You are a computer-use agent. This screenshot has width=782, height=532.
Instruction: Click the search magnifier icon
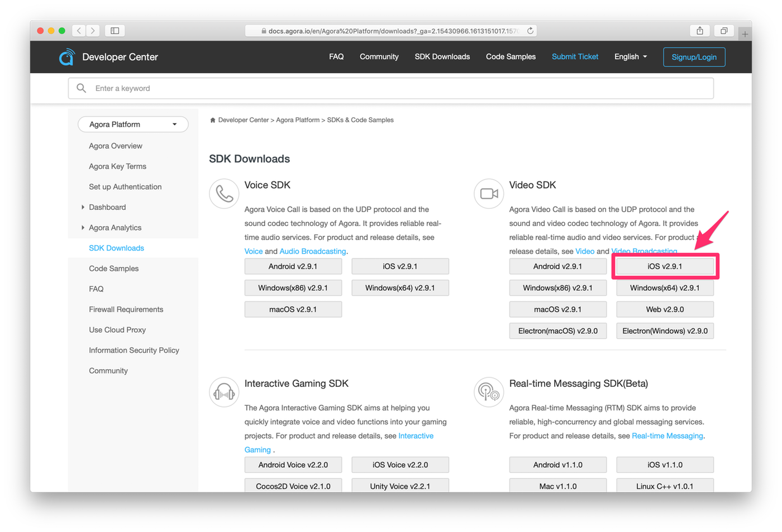tap(82, 88)
